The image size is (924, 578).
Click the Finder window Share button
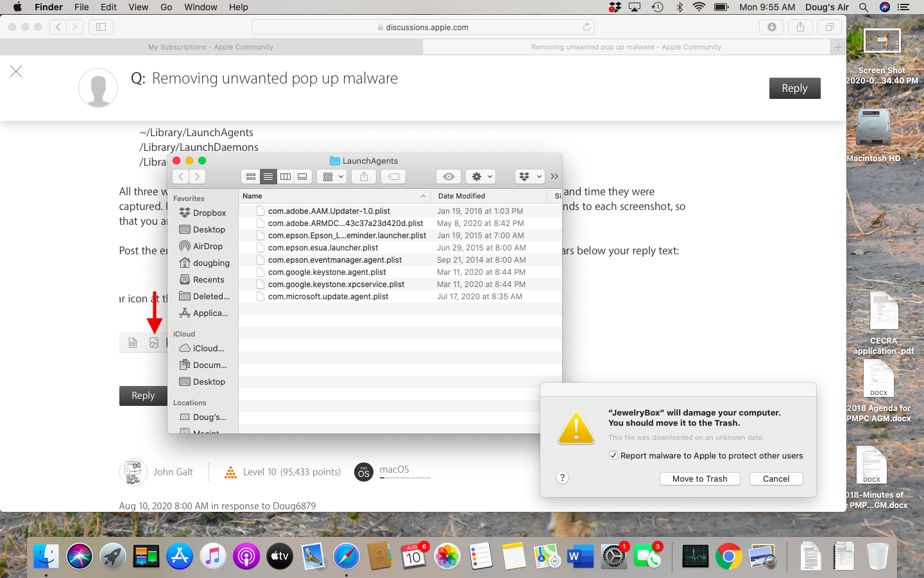[x=364, y=177]
